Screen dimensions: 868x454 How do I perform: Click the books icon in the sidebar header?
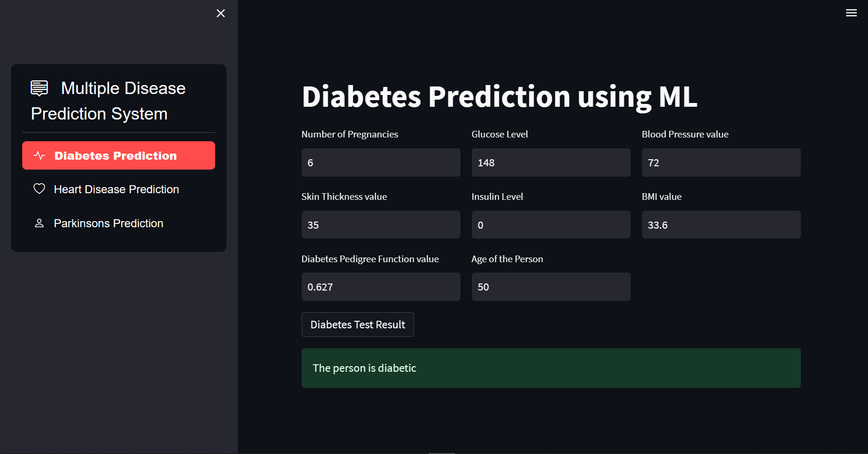click(x=39, y=87)
